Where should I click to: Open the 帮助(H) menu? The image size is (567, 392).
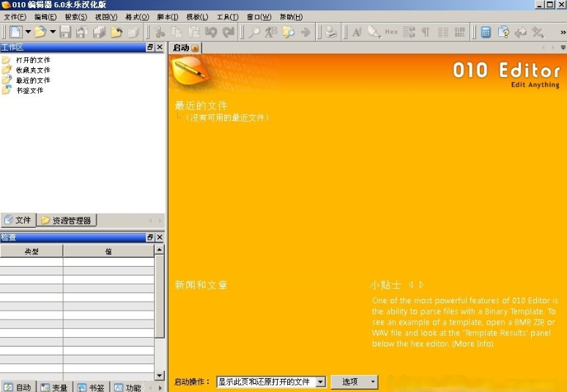coord(291,17)
